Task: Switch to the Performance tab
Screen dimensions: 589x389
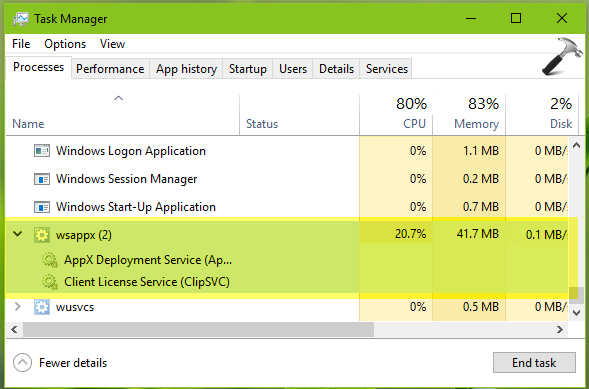Action: (x=110, y=69)
